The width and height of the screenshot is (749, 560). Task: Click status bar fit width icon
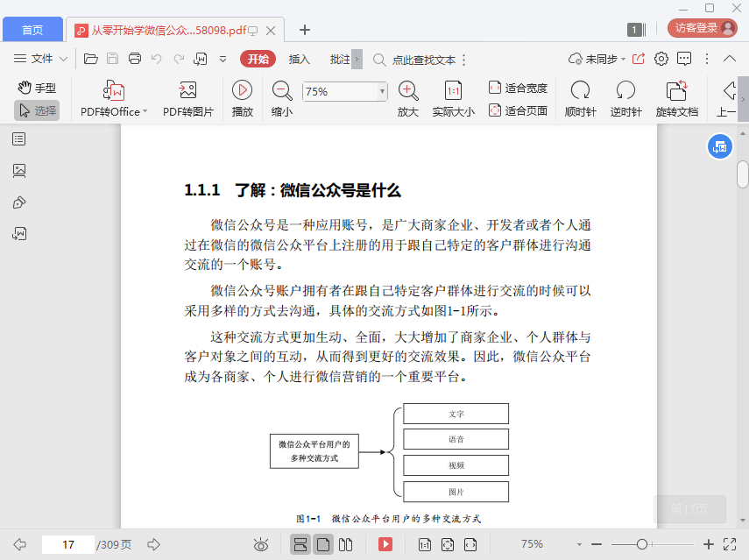pos(470,544)
